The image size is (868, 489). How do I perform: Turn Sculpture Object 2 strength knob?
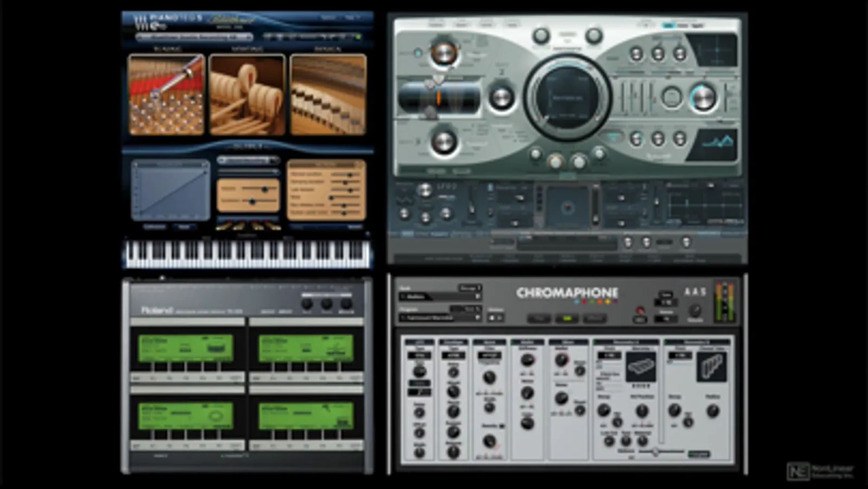501,98
